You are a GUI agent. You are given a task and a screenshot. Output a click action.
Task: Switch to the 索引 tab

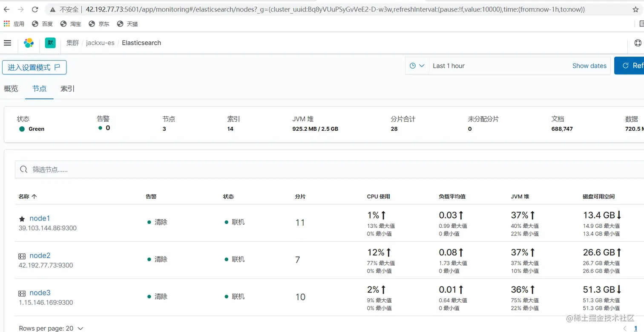click(68, 89)
